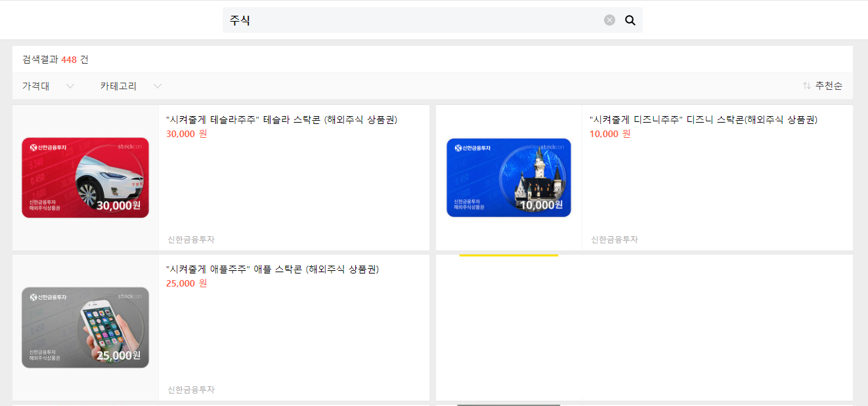This screenshot has height=406, width=868.
Task: Open the 애플 스탁콘 product title link
Action: click(x=272, y=269)
